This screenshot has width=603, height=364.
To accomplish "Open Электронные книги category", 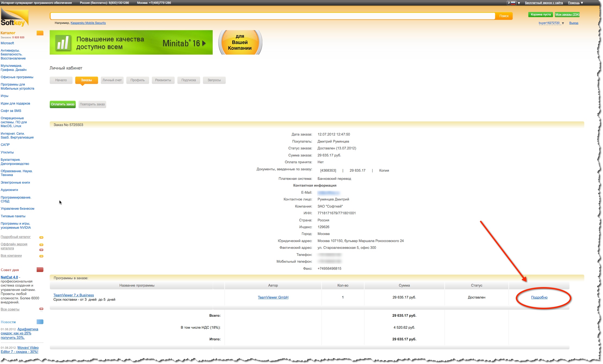I will (15, 183).
